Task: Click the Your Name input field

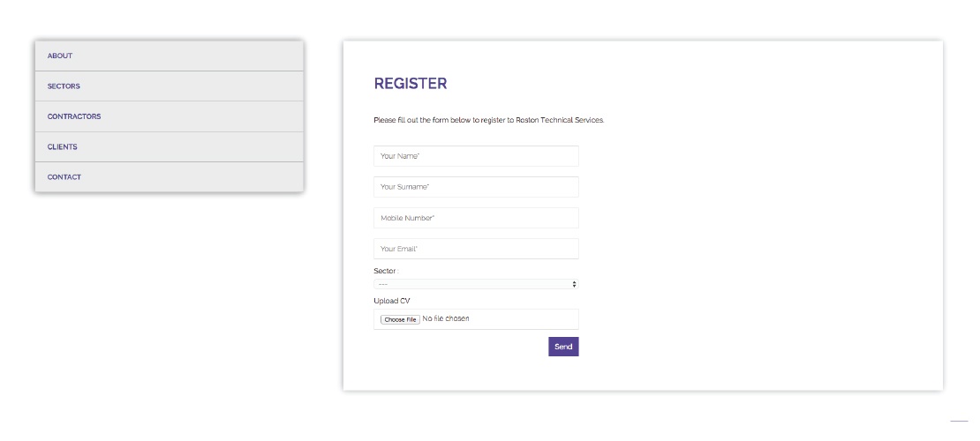Action: [x=476, y=156]
